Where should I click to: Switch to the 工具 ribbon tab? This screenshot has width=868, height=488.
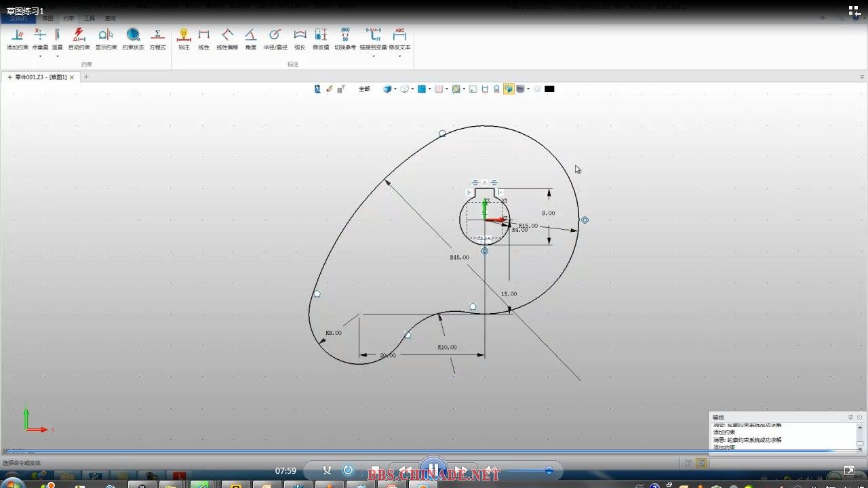coord(90,18)
